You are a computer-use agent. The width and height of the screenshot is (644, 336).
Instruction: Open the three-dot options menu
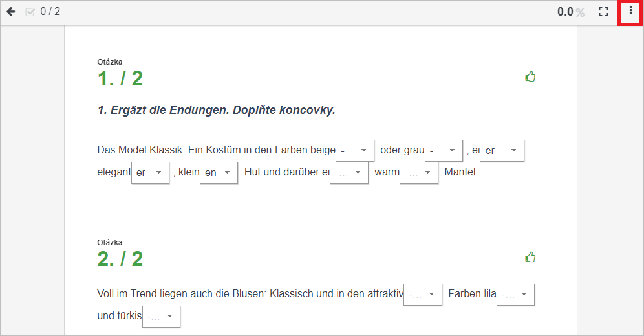click(631, 11)
